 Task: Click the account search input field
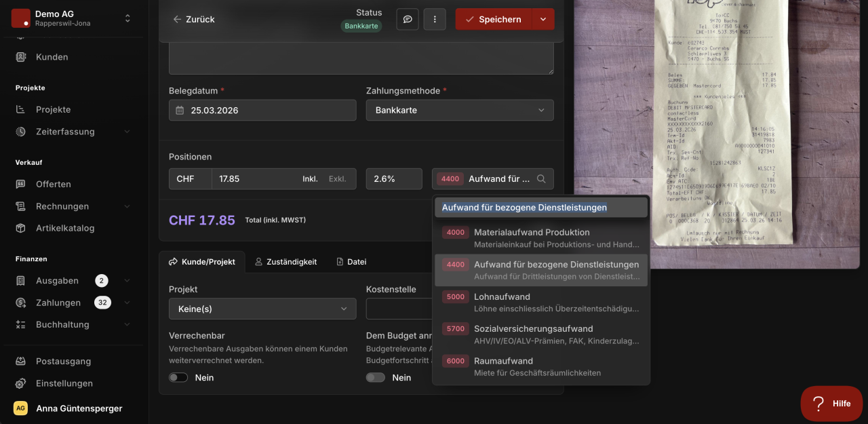[x=541, y=208]
